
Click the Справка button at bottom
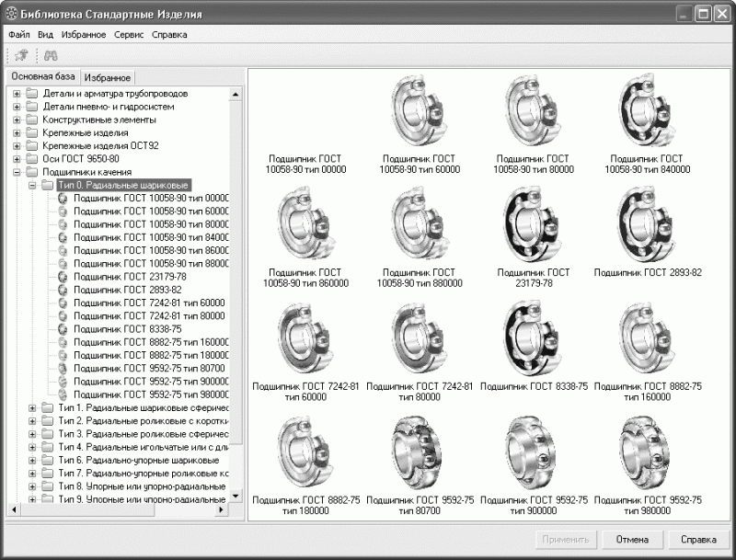click(x=698, y=540)
